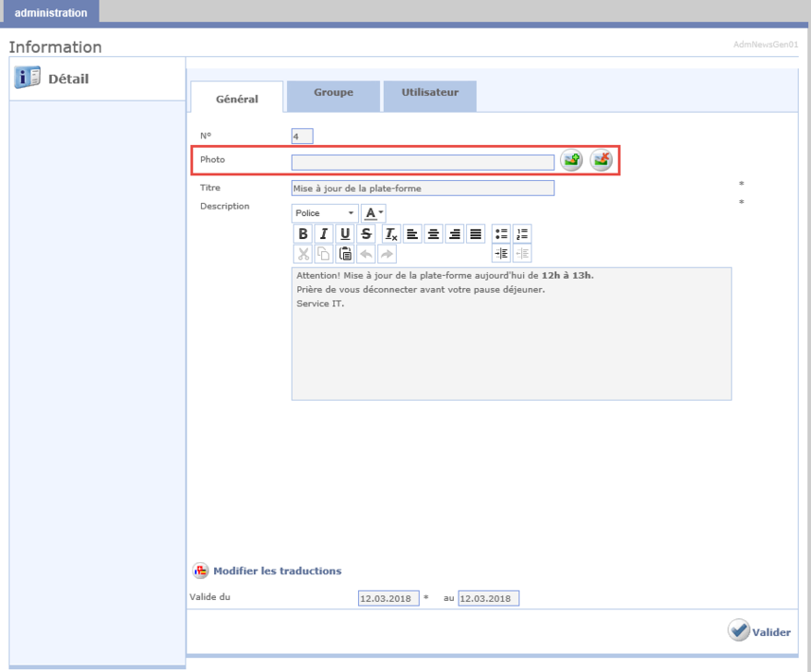Apply strikethrough formatting
The image size is (811, 672).
coord(366,234)
